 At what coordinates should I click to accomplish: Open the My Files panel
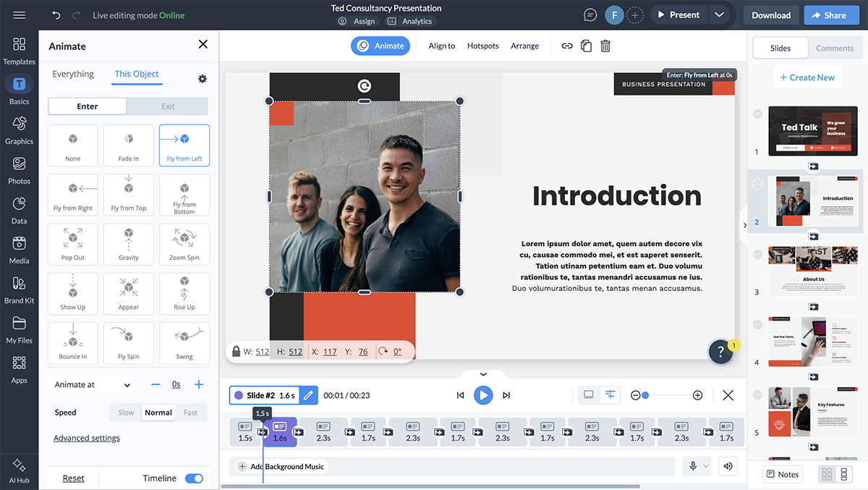[x=20, y=330]
